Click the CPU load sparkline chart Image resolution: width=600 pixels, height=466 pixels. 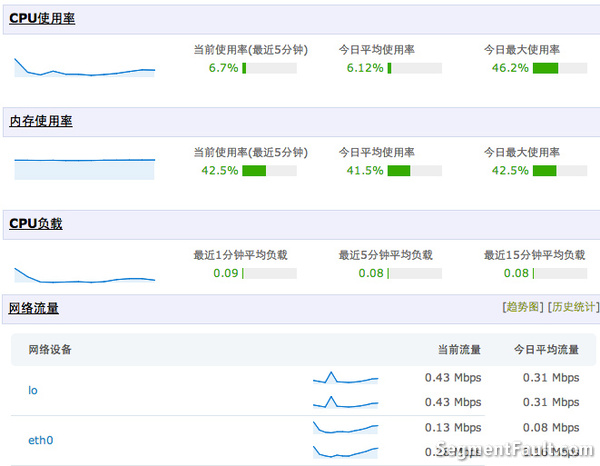tap(84, 274)
